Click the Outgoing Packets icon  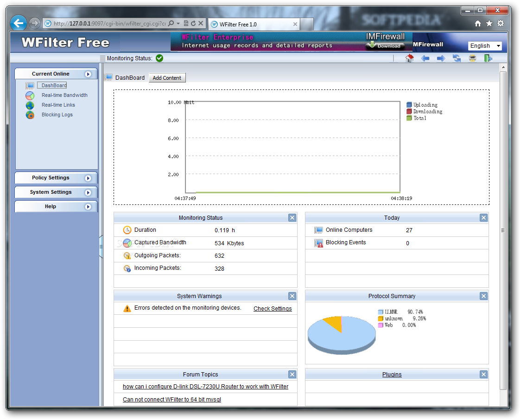click(127, 255)
